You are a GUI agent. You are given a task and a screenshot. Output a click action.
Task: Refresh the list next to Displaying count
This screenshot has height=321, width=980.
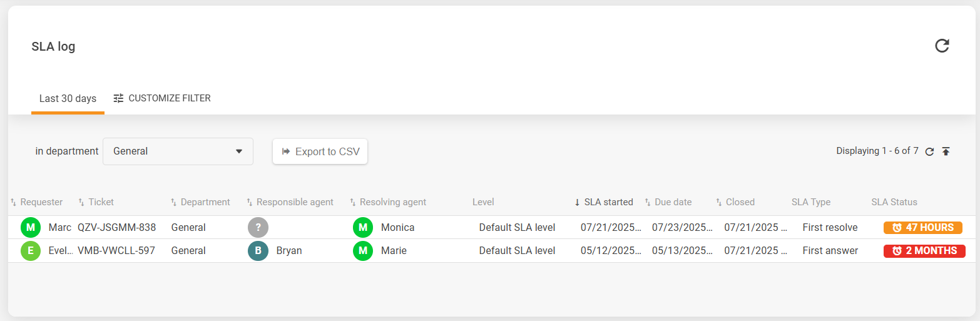click(929, 151)
